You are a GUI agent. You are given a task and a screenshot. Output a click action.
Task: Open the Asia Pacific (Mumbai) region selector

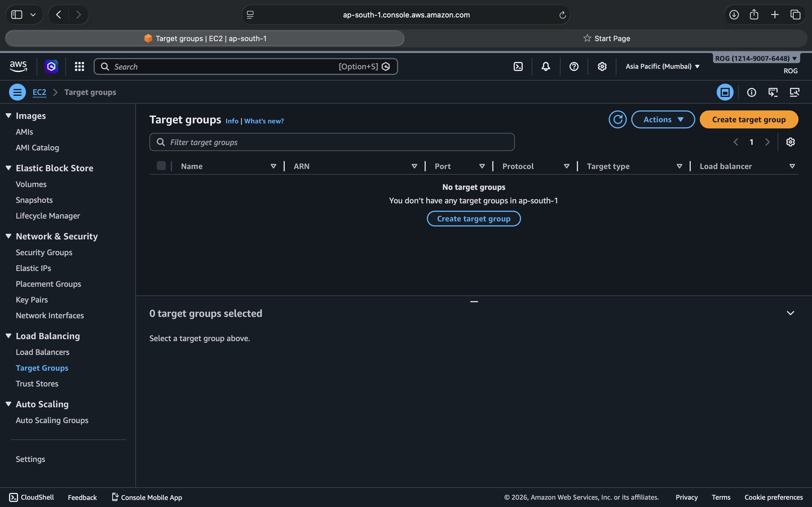click(x=662, y=66)
